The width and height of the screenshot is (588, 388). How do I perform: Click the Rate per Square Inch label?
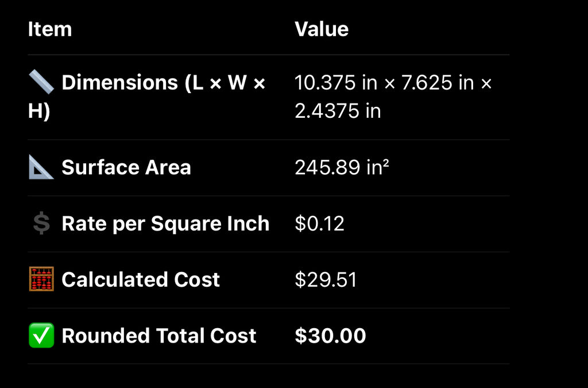[165, 224]
